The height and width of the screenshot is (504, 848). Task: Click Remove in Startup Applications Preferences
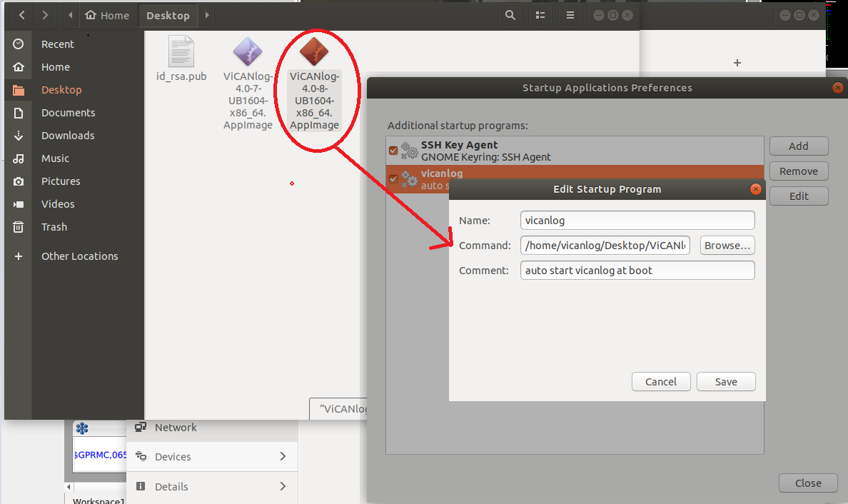pyautogui.click(x=799, y=171)
